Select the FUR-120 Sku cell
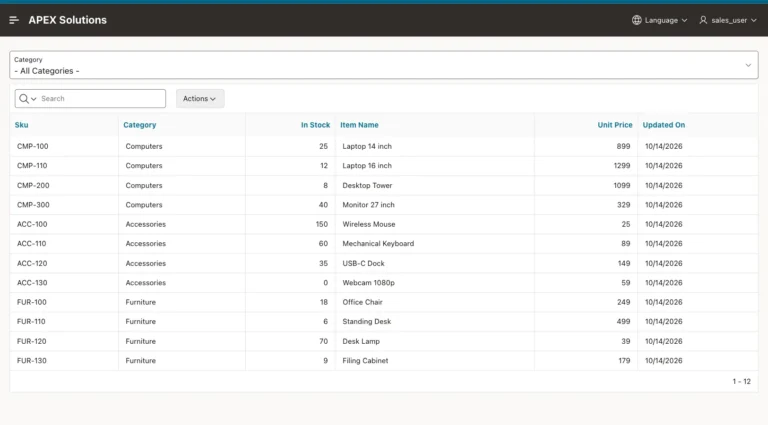The height and width of the screenshot is (425, 768). click(x=64, y=341)
